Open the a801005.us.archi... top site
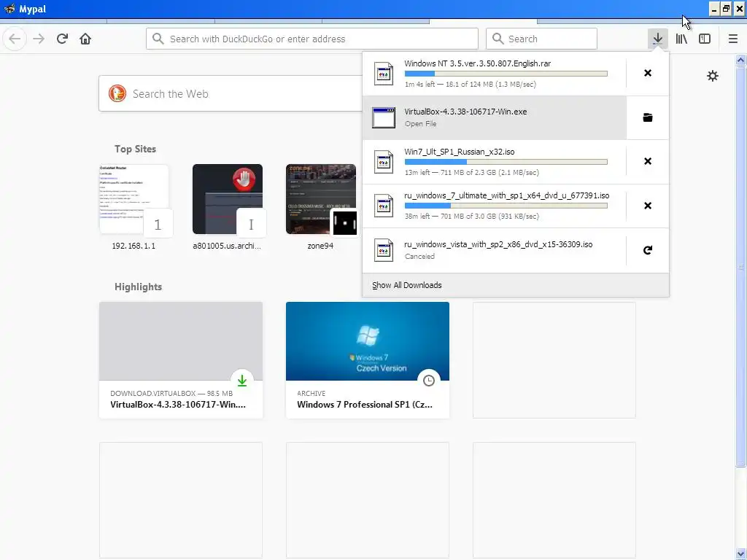 pyautogui.click(x=228, y=206)
